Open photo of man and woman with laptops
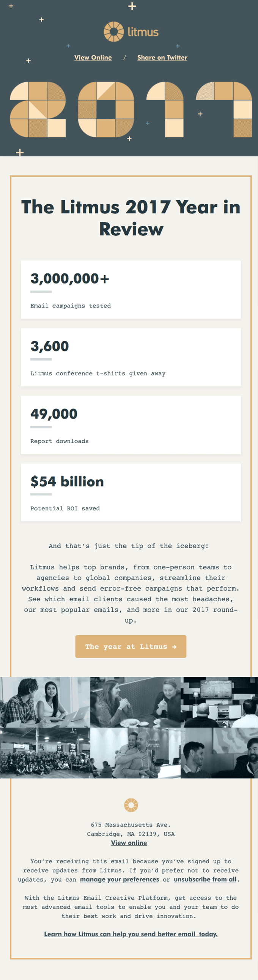 (x=45, y=702)
